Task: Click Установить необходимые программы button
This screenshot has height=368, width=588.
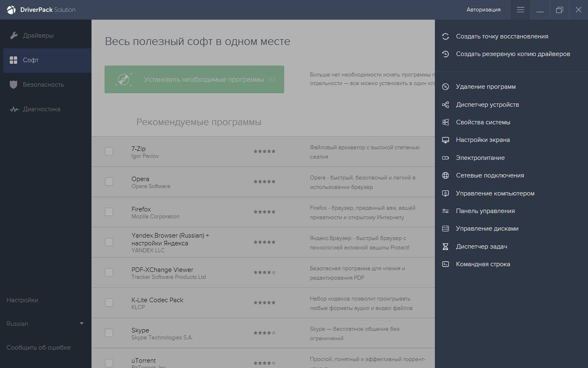Action: point(194,79)
